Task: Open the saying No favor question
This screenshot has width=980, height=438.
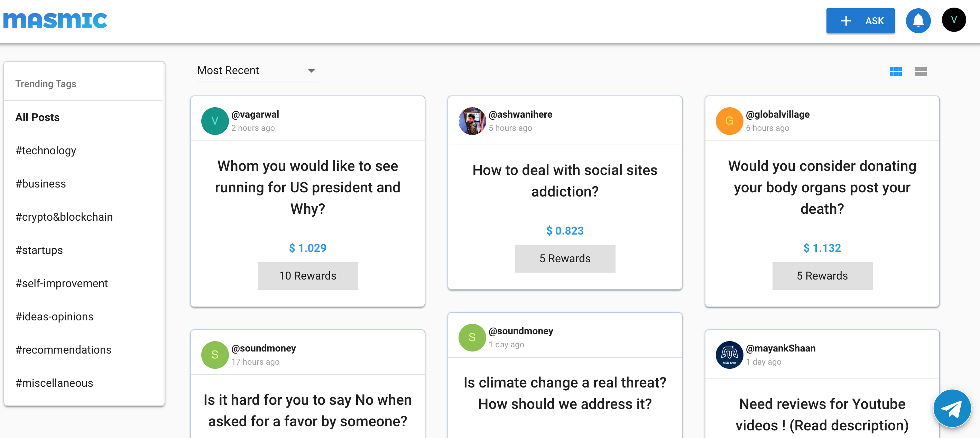Action: point(307,411)
